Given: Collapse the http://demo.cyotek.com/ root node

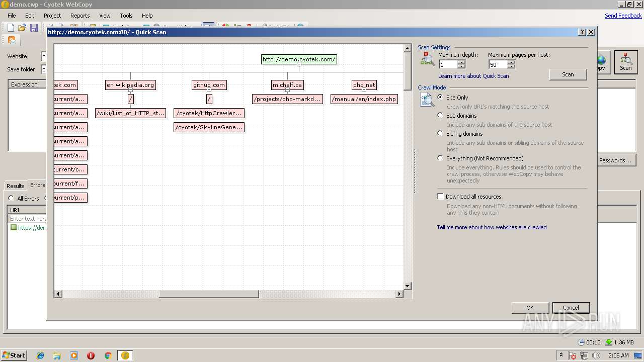Looking at the screenshot, I should (x=299, y=64).
